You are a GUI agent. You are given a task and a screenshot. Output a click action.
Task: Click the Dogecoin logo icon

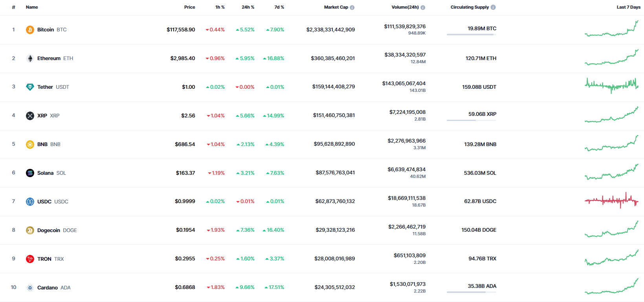[x=30, y=231]
